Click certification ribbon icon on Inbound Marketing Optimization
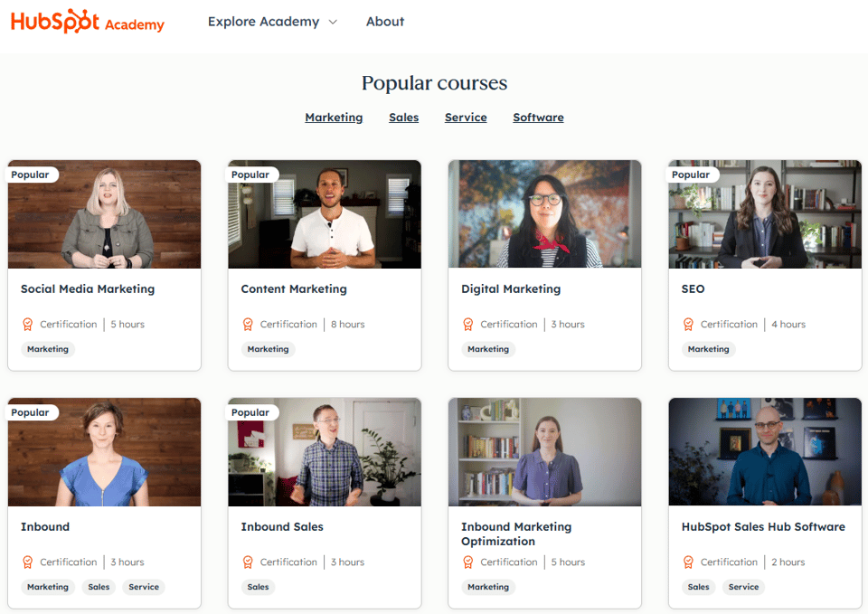The height and width of the screenshot is (614, 868). [468, 562]
